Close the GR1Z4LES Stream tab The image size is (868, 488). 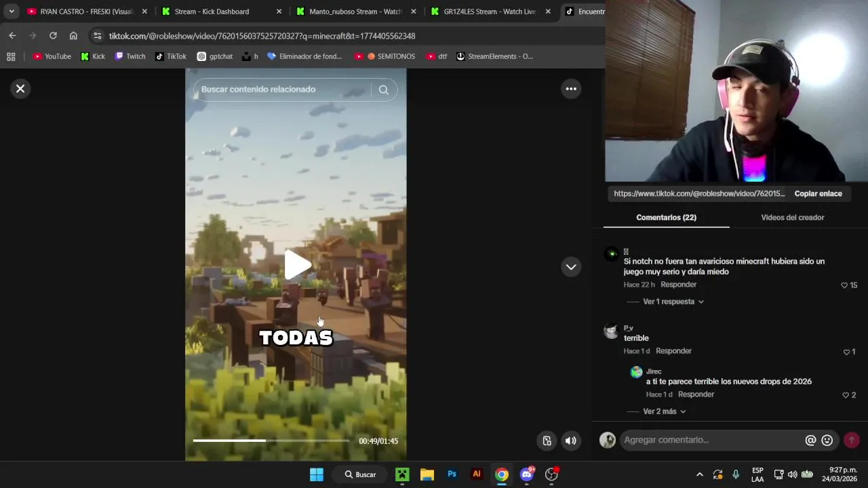tap(548, 12)
